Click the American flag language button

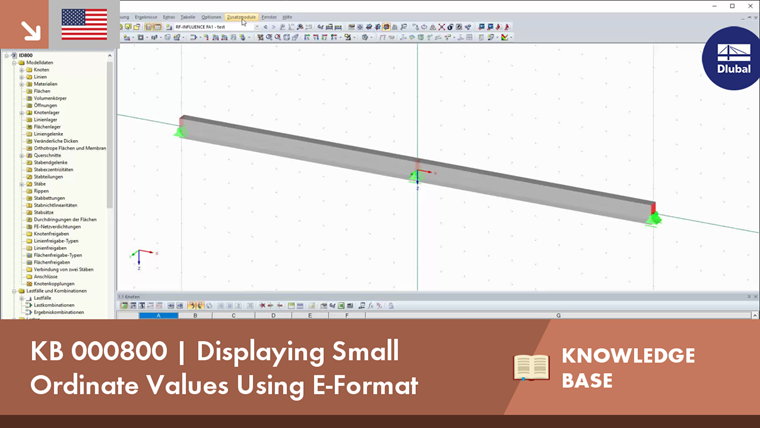coord(84,24)
